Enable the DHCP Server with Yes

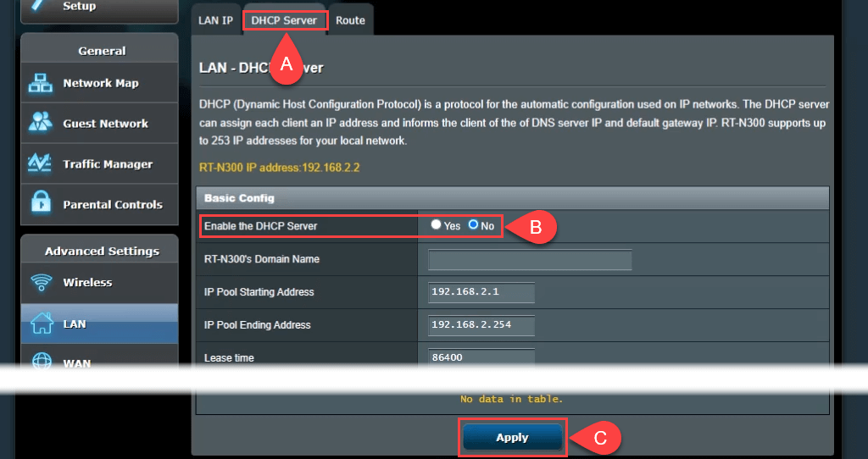[436, 225]
